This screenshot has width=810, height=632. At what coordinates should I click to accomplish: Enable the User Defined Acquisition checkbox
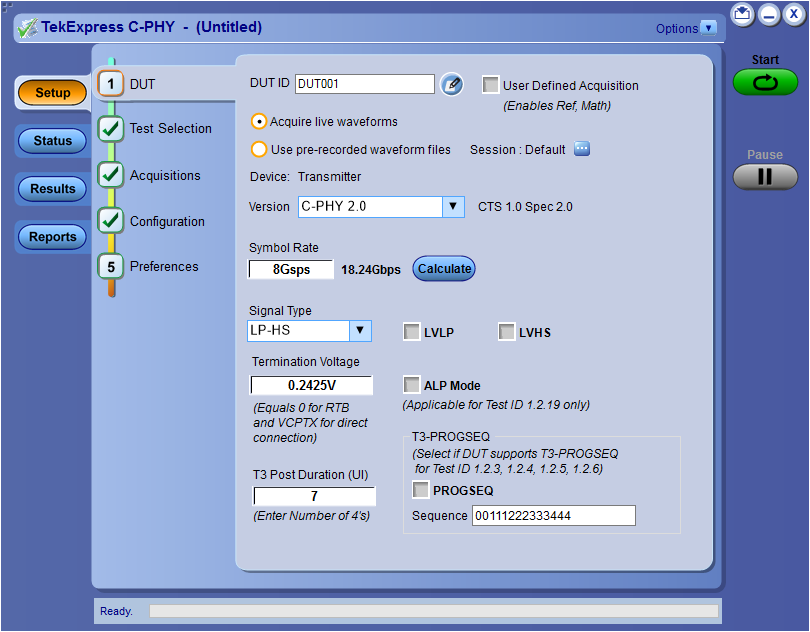490,84
